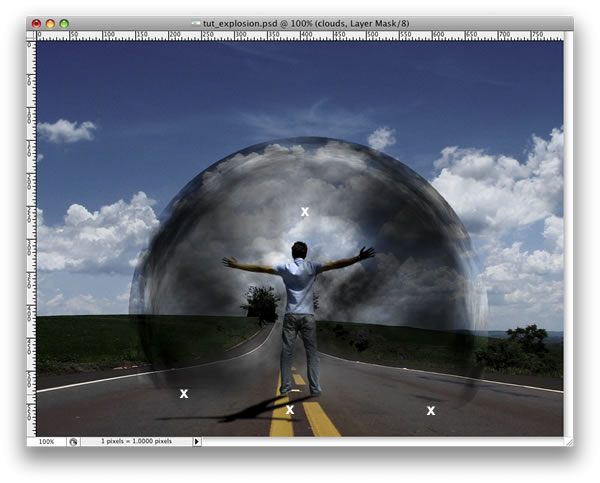Close the tut_explosion.psd window with red button
Screen dimensions: 600x483
(x=36, y=24)
